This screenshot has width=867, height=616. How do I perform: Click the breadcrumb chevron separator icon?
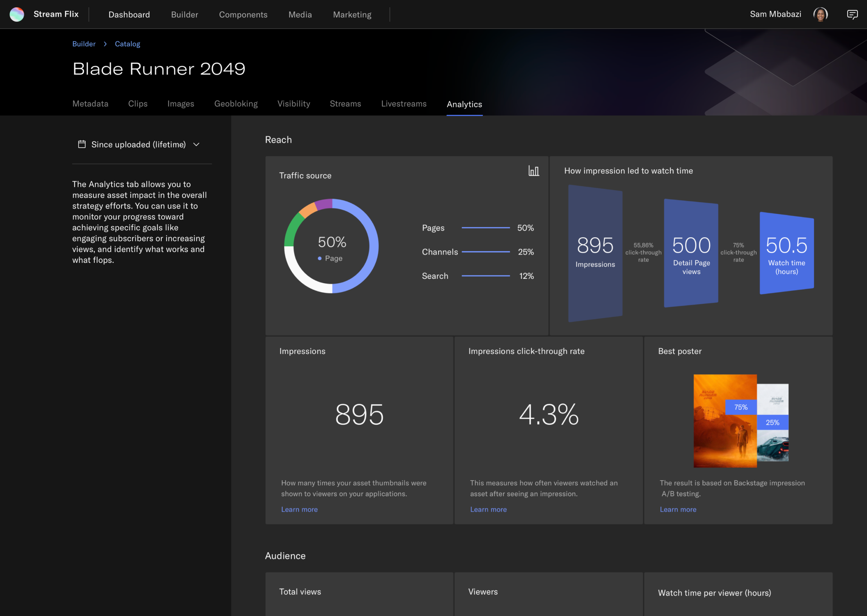pos(105,44)
